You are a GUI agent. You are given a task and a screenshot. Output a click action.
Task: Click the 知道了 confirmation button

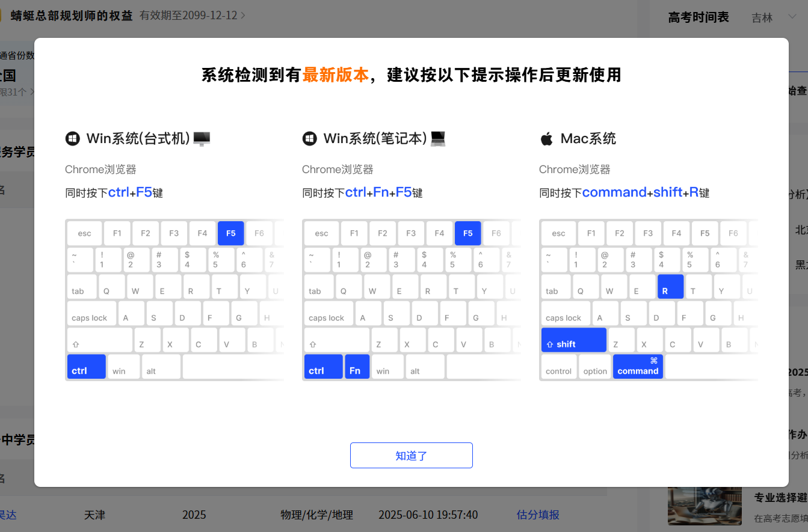click(411, 455)
